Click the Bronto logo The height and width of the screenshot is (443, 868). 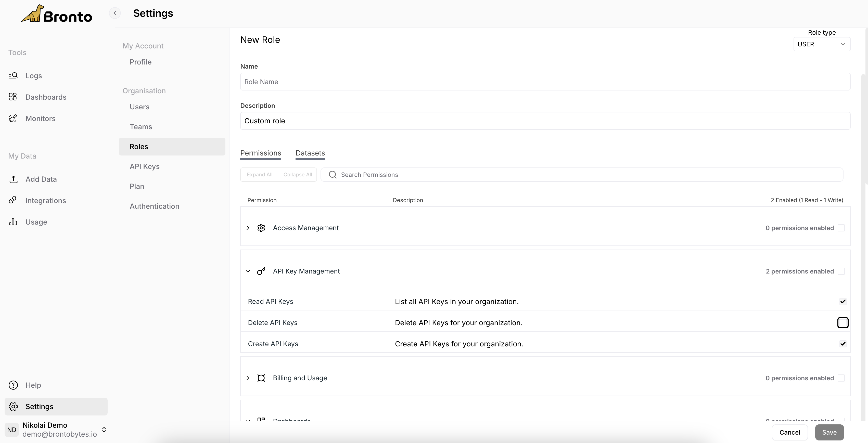[x=57, y=15]
